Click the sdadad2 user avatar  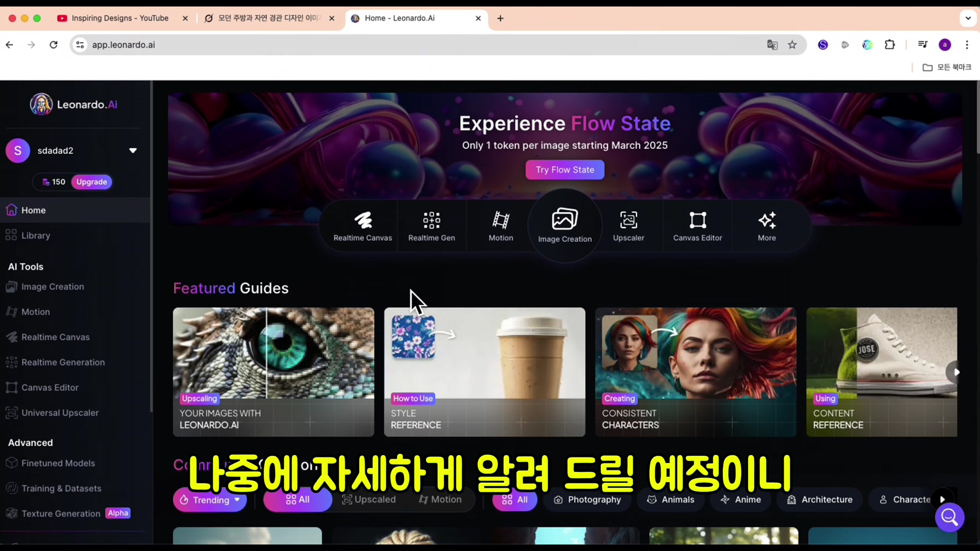pos(18,150)
